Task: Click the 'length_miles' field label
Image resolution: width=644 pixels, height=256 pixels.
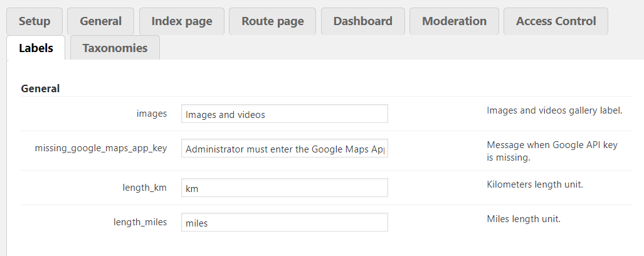Action: coord(140,222)
